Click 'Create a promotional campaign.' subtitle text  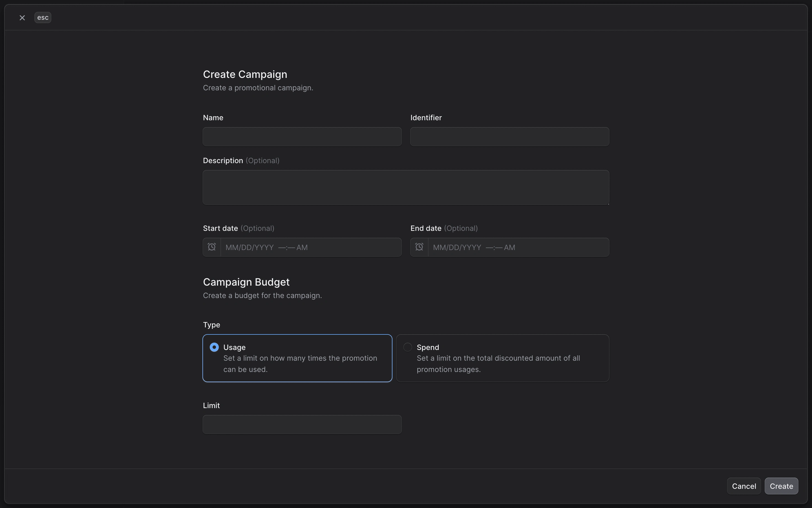pos(258,88)
